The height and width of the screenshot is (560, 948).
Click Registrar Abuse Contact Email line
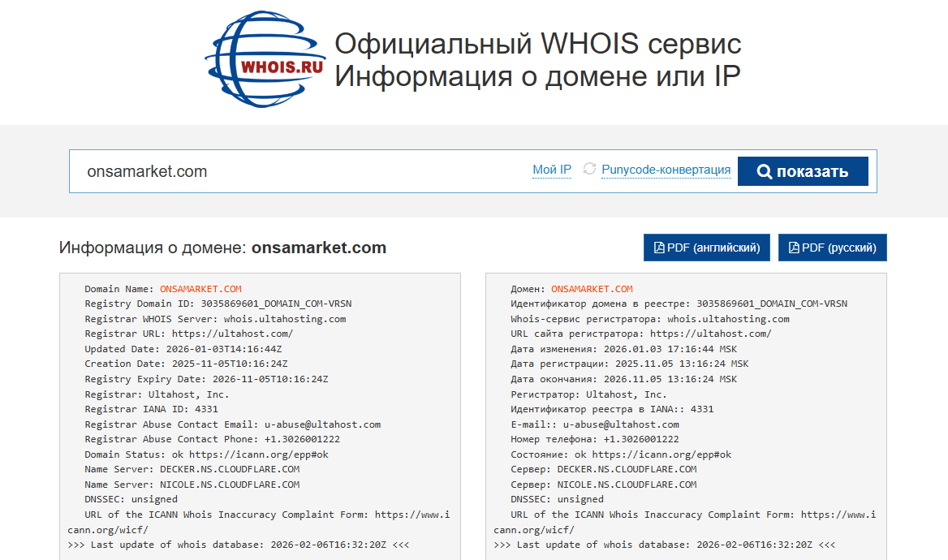coord(233,424)
